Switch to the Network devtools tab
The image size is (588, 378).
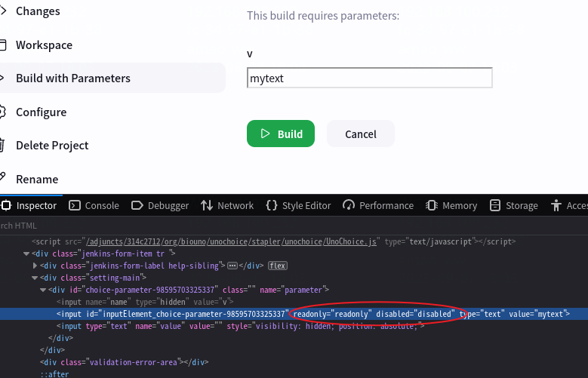coord(227,205)
